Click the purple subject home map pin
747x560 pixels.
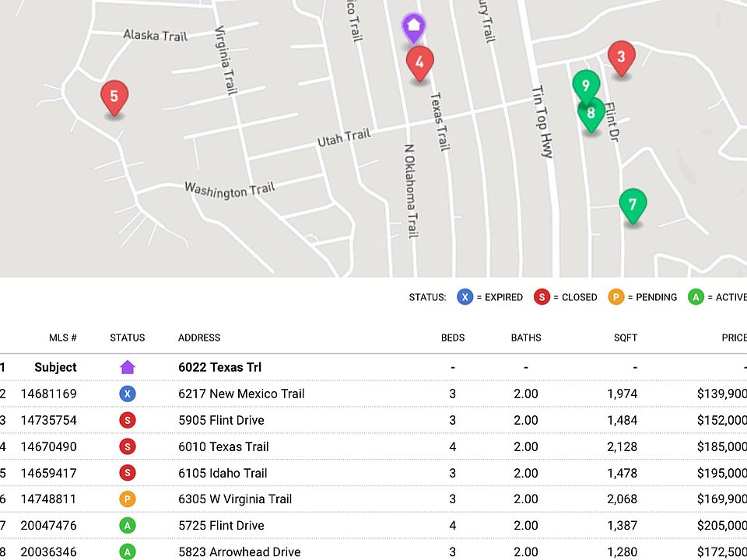coord(413,28)
